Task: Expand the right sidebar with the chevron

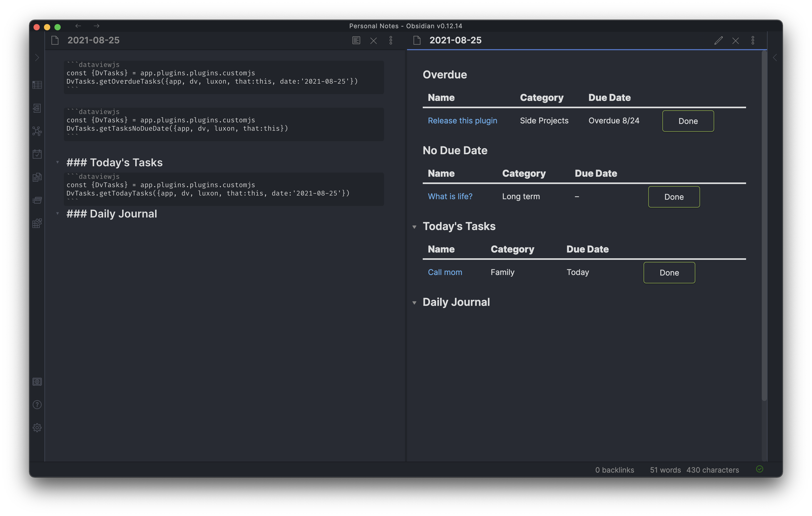Action: tap(775, 58)
